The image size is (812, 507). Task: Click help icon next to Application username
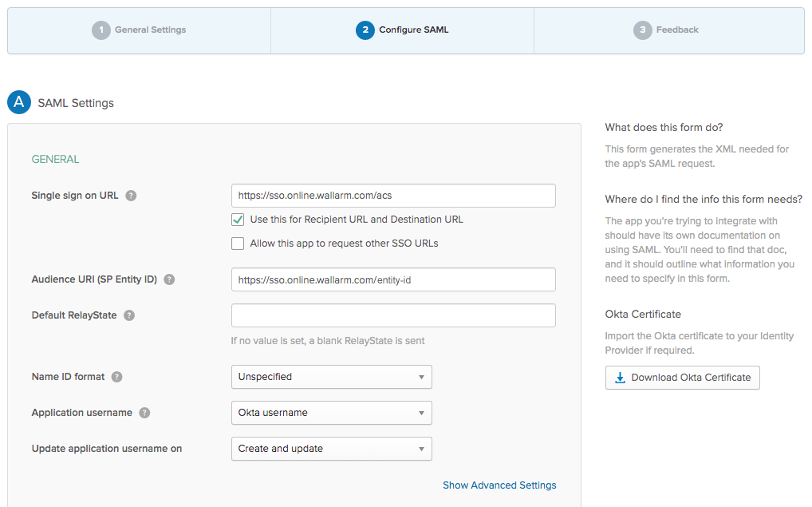(144, 413)
